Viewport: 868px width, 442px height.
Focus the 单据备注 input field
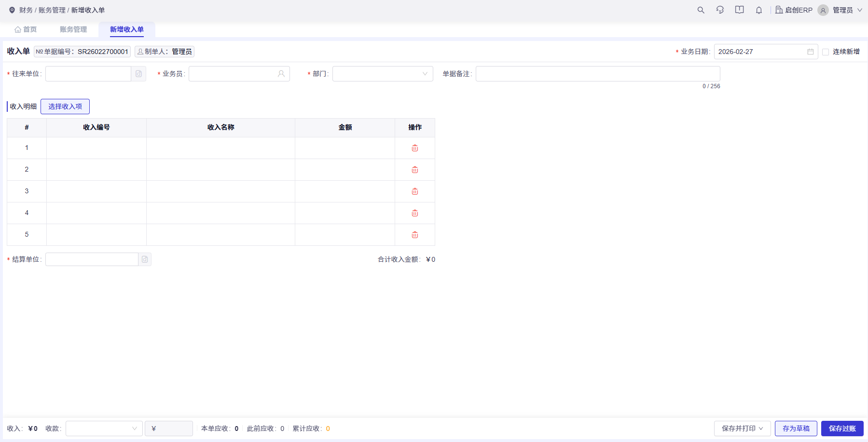(x=598, y=74)
